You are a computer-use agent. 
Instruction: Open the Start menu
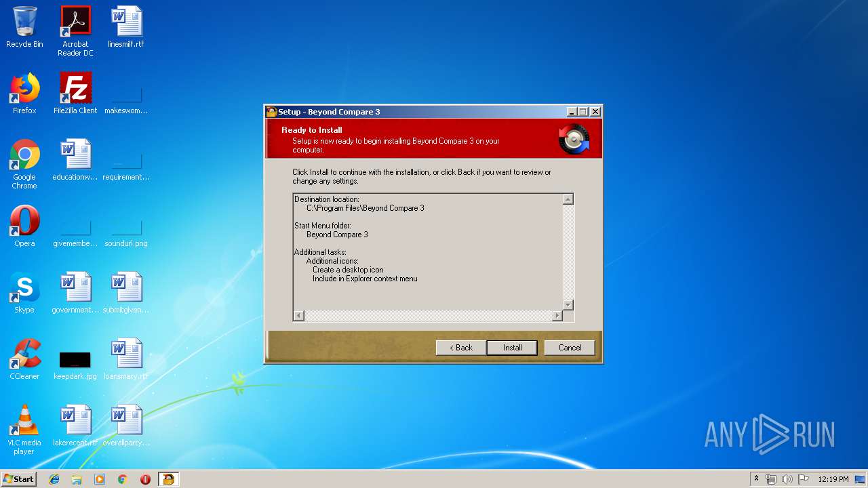[x=19, y=479]
